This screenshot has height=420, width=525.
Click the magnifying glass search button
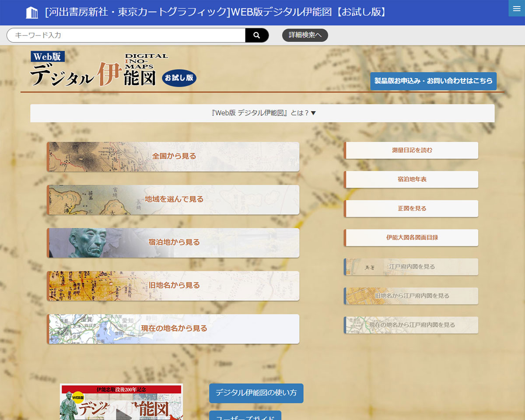coord(257,35)
